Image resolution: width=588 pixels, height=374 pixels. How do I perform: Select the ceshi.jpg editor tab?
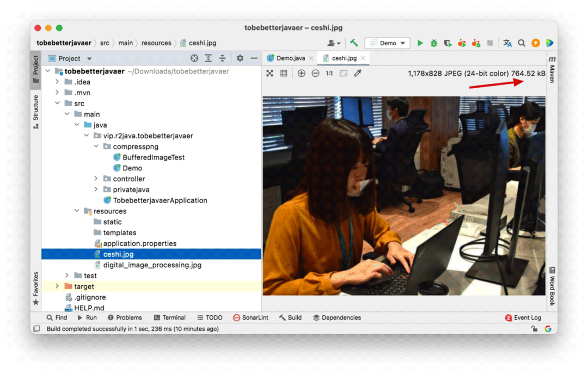(x=344, y=58)
